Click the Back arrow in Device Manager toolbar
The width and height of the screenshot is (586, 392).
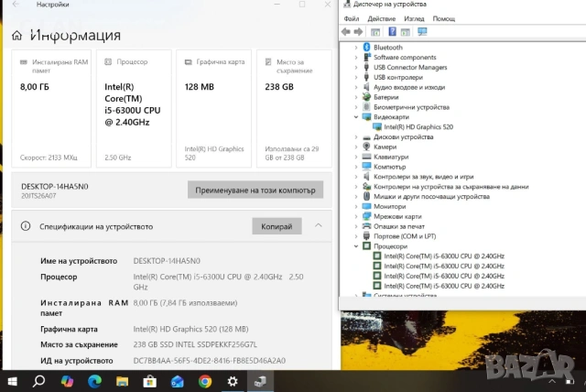tap(346, 32)
